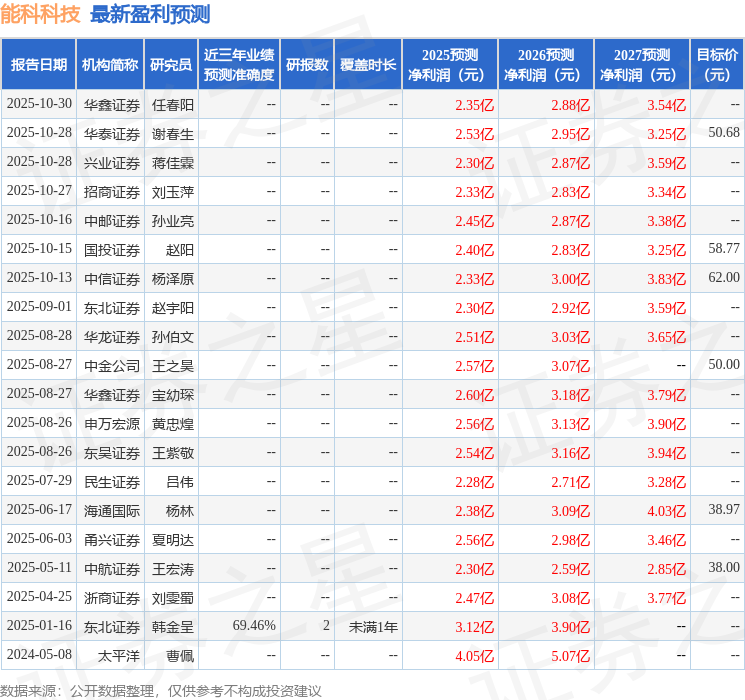Select the 未满1年 coverage duration cell
Image resolution: width=745 pixels, height=700 pixels.
click(373, 626)
